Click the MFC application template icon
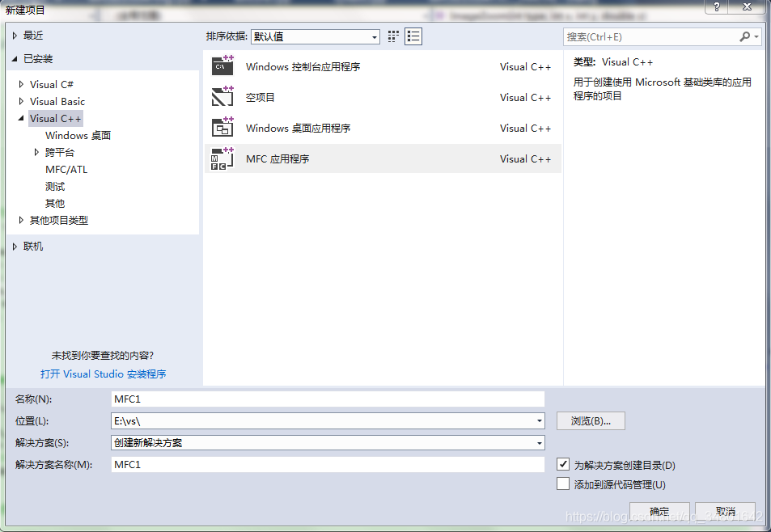 (222, 158)
